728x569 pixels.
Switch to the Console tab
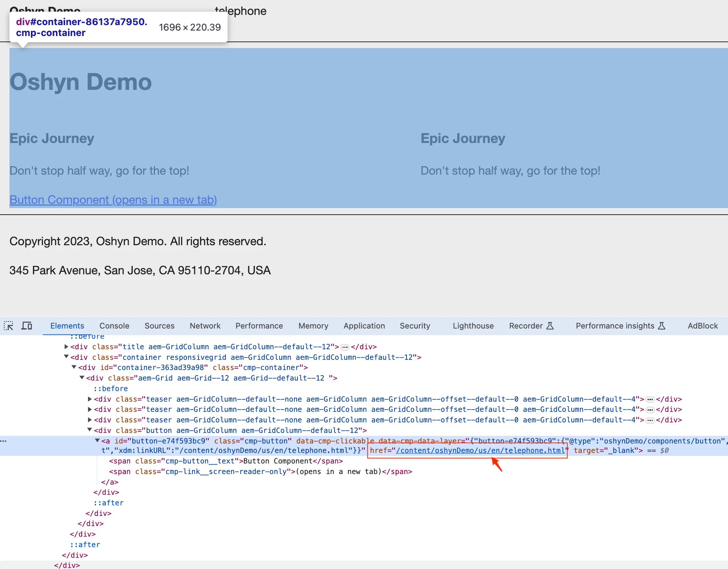pos(114,326)
